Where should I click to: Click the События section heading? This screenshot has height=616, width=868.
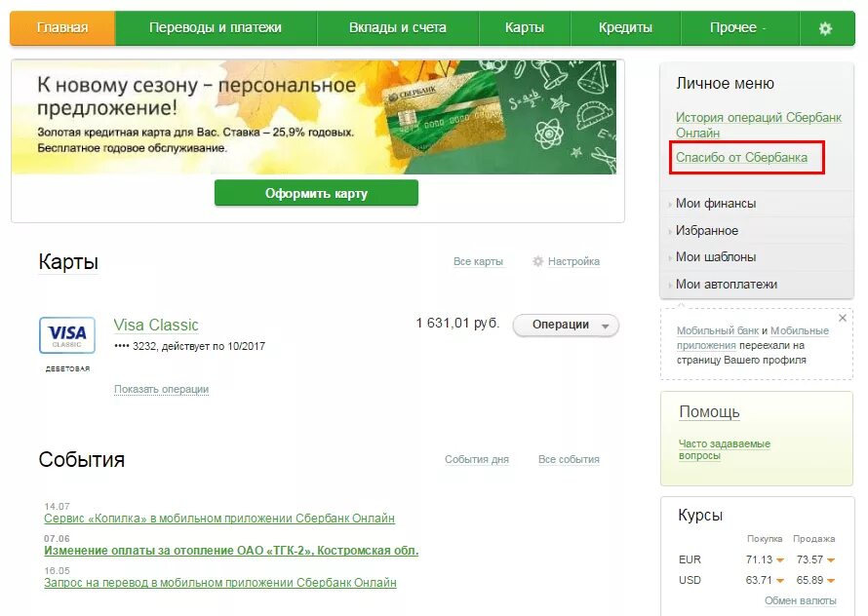(x=81, y=459)
